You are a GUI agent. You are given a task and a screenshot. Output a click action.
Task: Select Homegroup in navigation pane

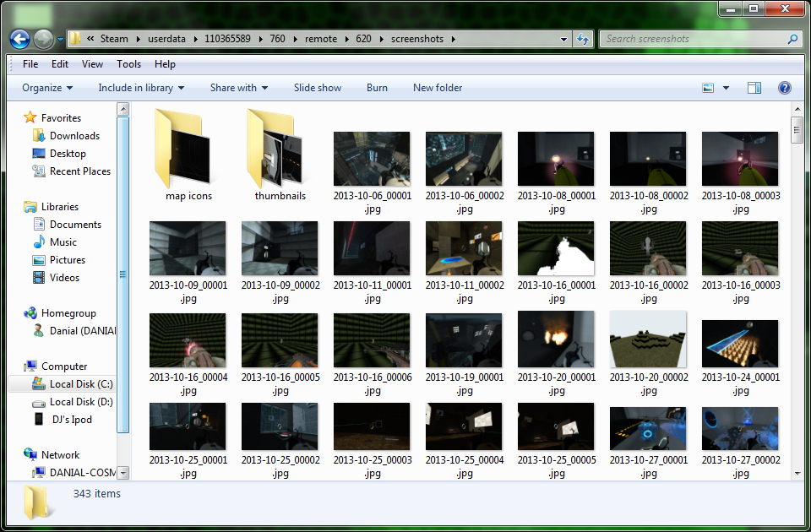pyautogui.click(x=68, y=313)
